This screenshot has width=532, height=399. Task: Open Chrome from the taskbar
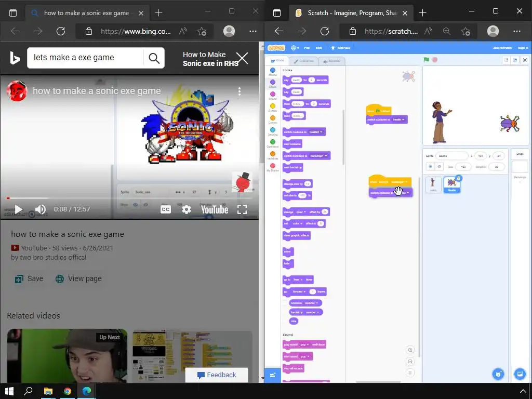tap(68, 391)
